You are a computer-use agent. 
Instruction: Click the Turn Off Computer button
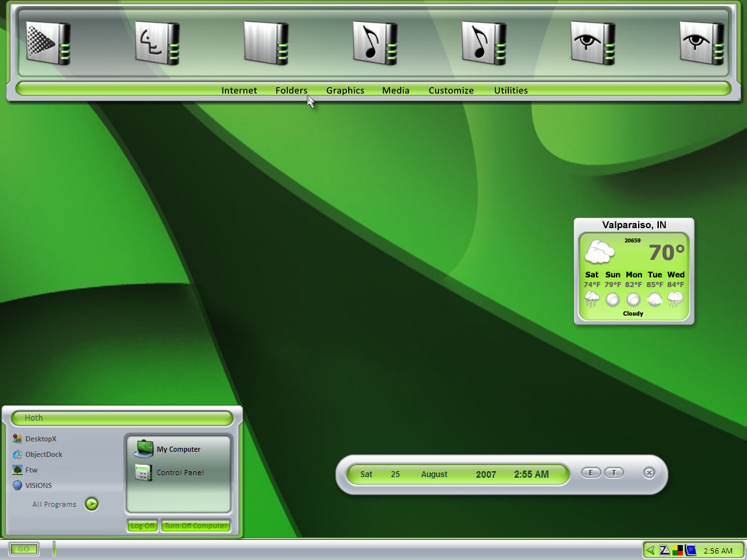[196, 526]
